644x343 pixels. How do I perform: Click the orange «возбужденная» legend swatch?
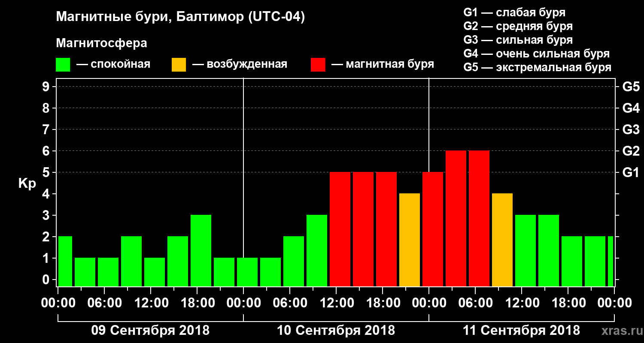point(179,65)
